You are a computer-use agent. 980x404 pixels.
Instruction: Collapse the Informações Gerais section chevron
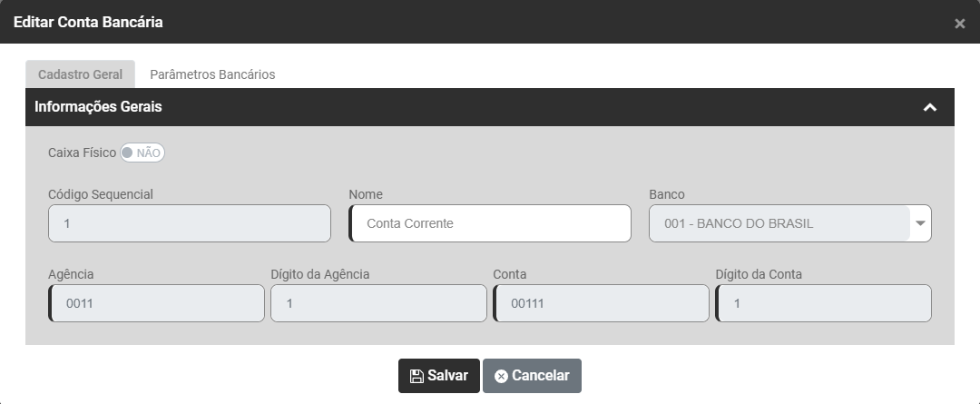pos(929,107)
